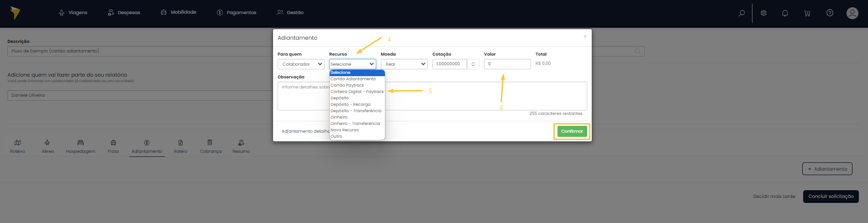
Task: Open the user profile avatar
Action: 852,13
